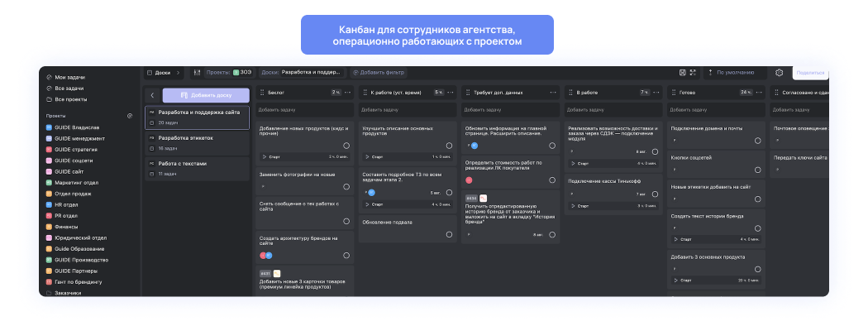
Task: Click the Поделиться button
Action: click(x=810, y=73)
